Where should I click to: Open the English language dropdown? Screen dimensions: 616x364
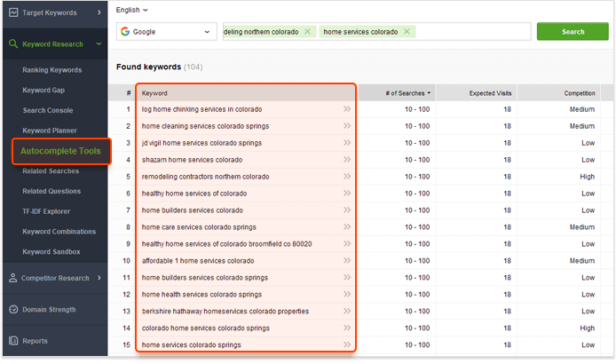(x=132, y=10)
